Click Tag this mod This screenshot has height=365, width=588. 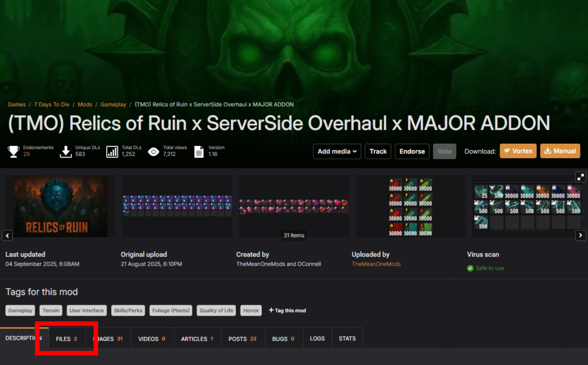point(287,310)
